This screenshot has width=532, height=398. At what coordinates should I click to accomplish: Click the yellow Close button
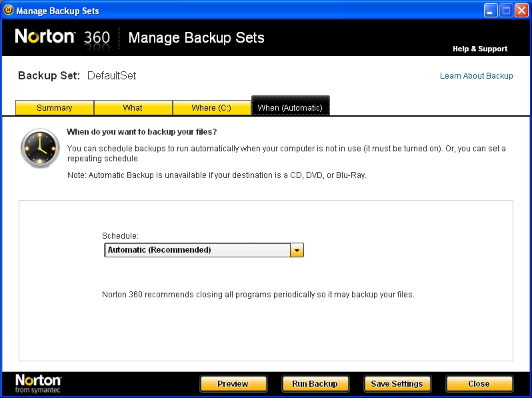tap(479, 384)
